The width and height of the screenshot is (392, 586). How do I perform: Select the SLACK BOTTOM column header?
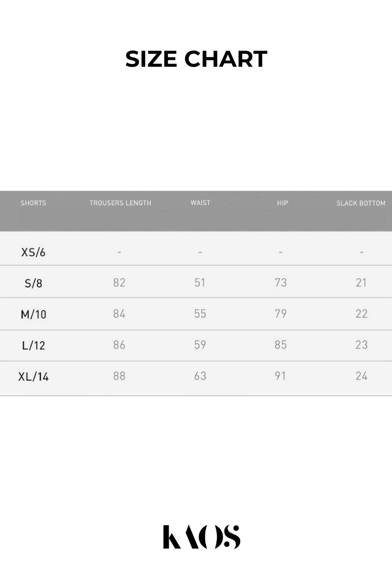click(x=361, y=203)
